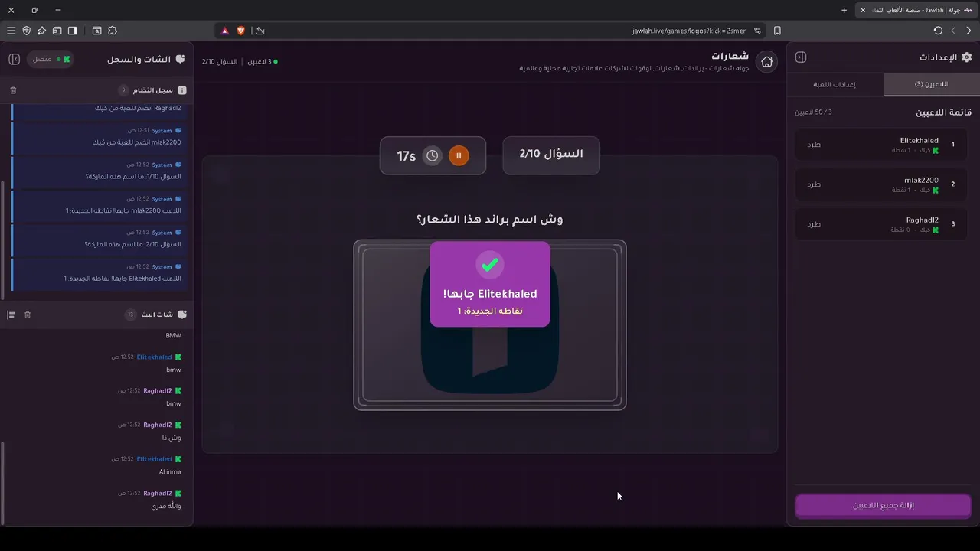
Task: Clear the سجل النظام log with trash icon
Action: (x=13, y=90)
